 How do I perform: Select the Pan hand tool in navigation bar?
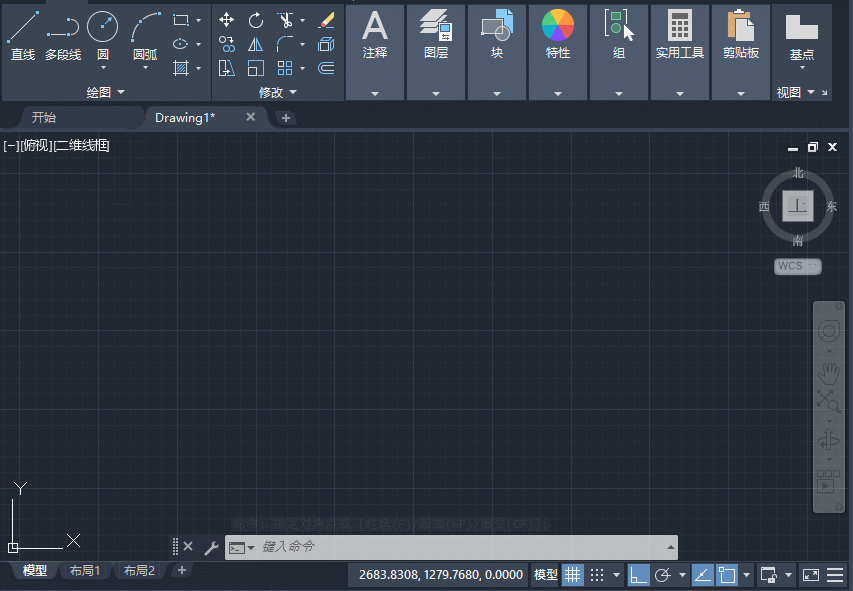pos(829,374)
